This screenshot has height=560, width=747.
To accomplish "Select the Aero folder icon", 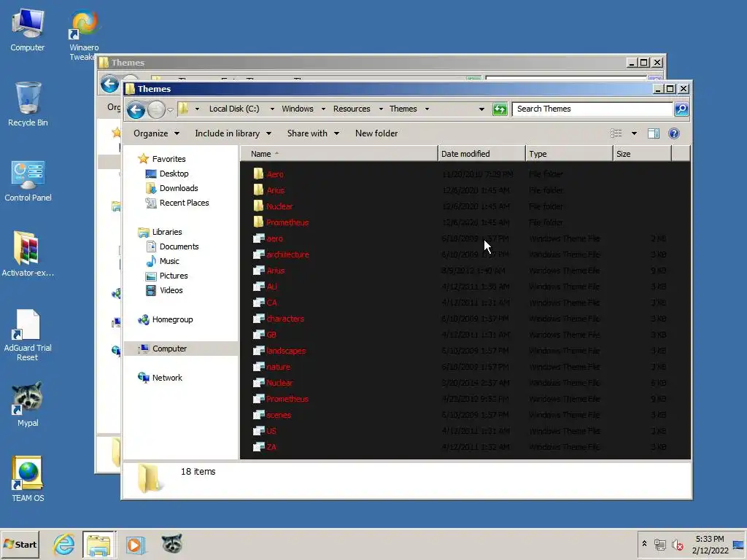I will (x=258, y=174).
